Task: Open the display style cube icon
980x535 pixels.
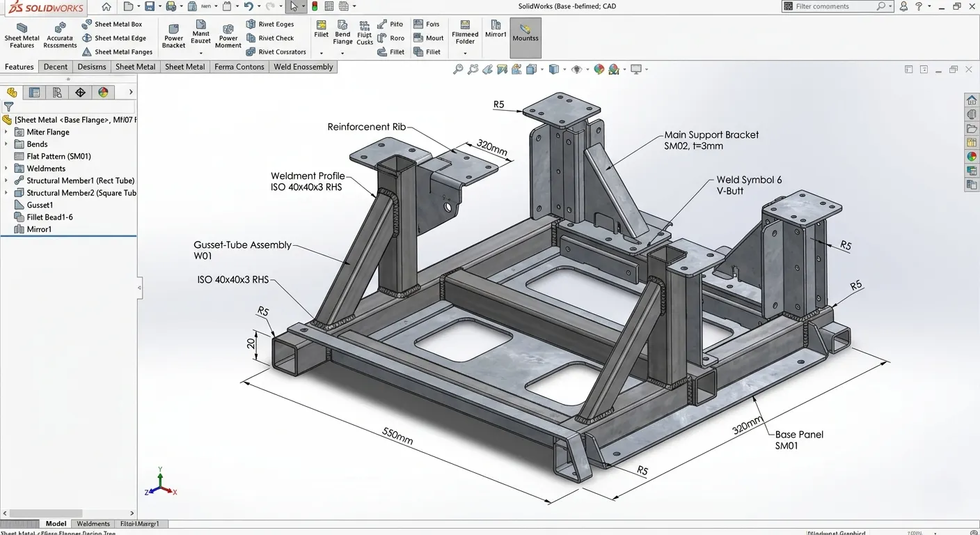Action: [553, 69]
